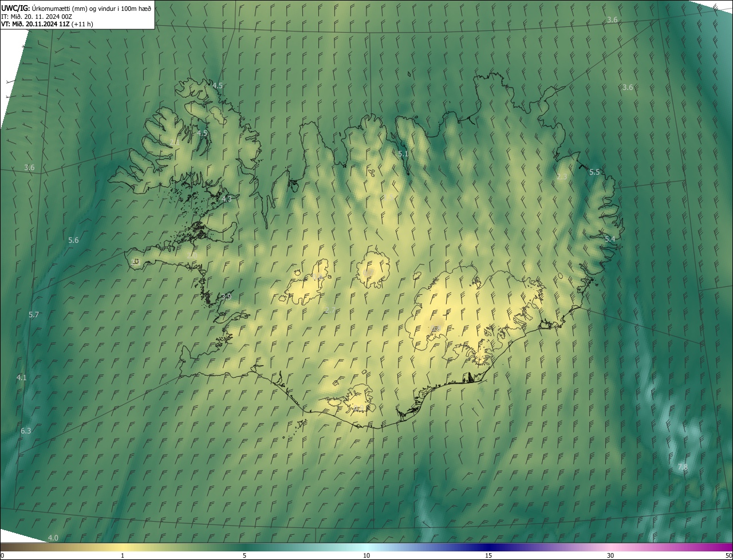Screen dimensions: 733x560
Task: Click the 5.5 value label near the coast
Action: (x=594, y=172)
